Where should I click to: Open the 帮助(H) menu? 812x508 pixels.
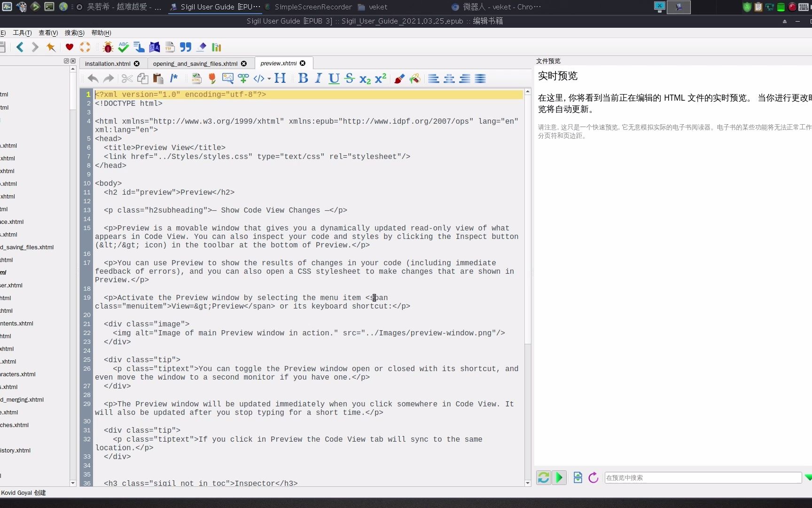click(x=101, y=33)
